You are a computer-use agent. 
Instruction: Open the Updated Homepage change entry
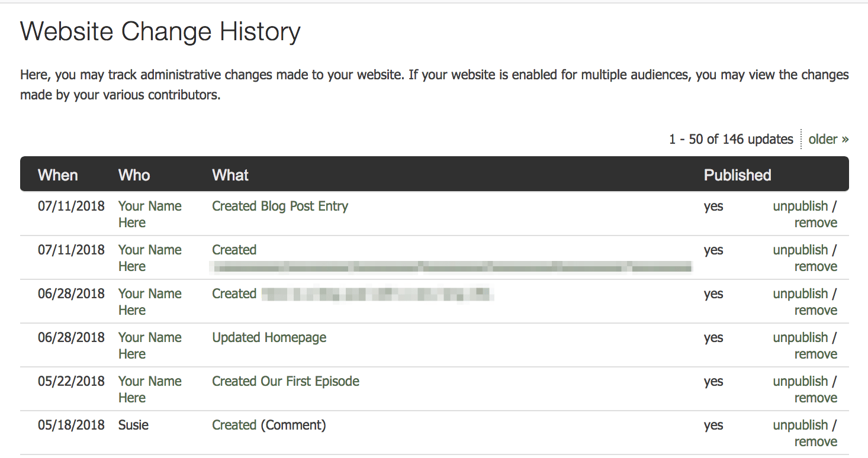click(x=269, y=337)
